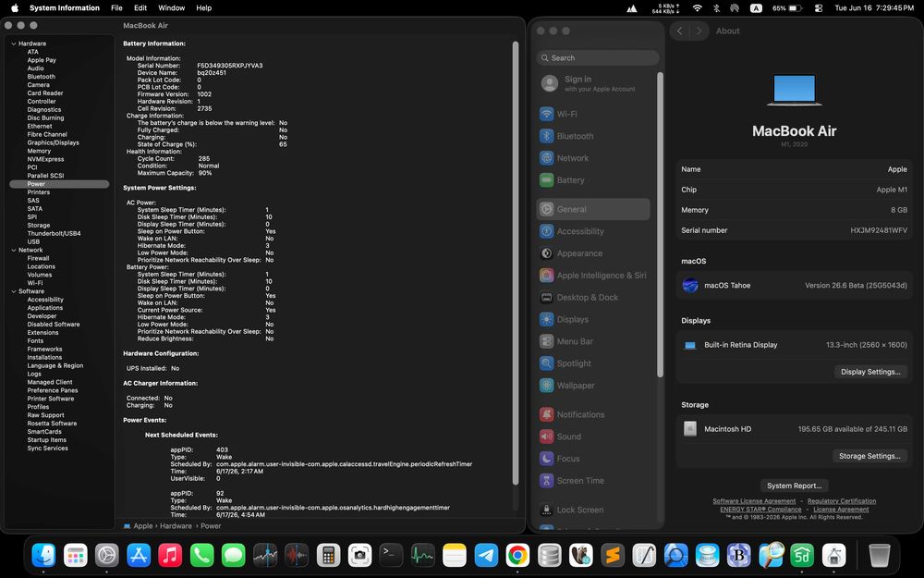
Task: Click the Bluetooth status icon in menu bar
Action: click(716, 8)
